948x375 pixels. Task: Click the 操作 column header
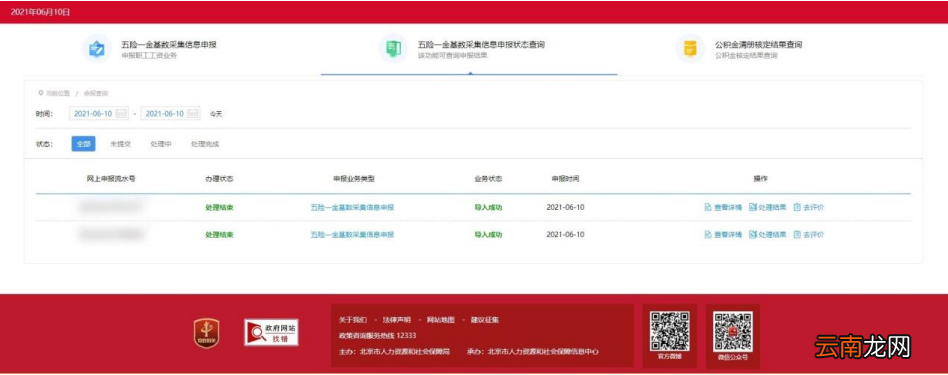pyautogui.click(x=760, y=179)
